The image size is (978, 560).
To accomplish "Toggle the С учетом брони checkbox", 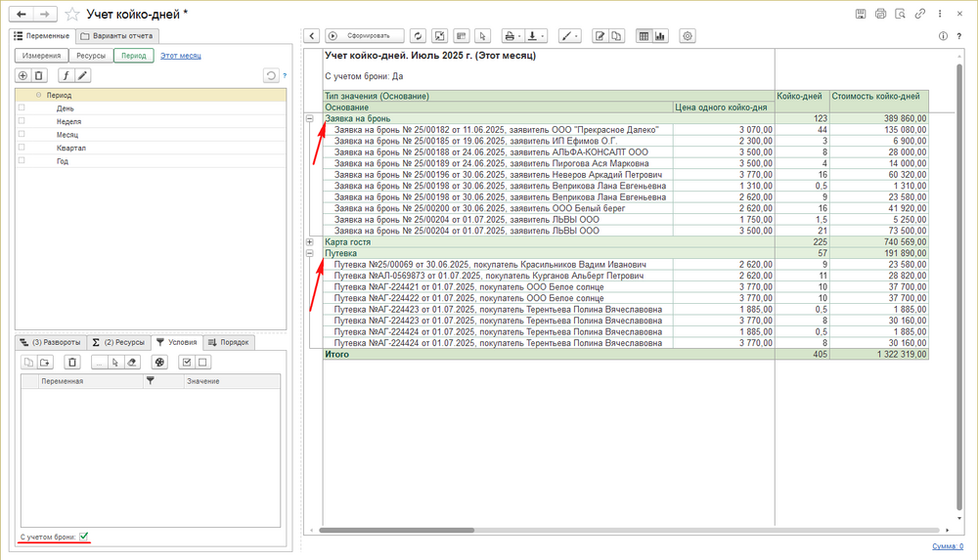I will pyautogui.click(x=84, y=537).
